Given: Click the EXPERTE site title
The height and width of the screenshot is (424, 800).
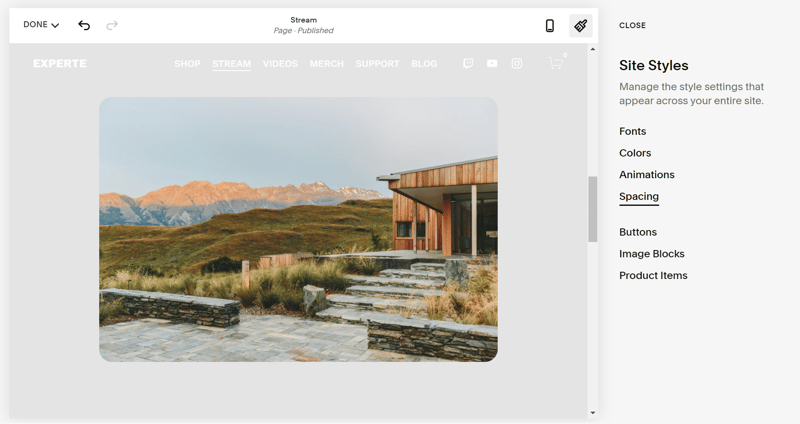Looking at the screenshot, I should (x=60, y=63).
